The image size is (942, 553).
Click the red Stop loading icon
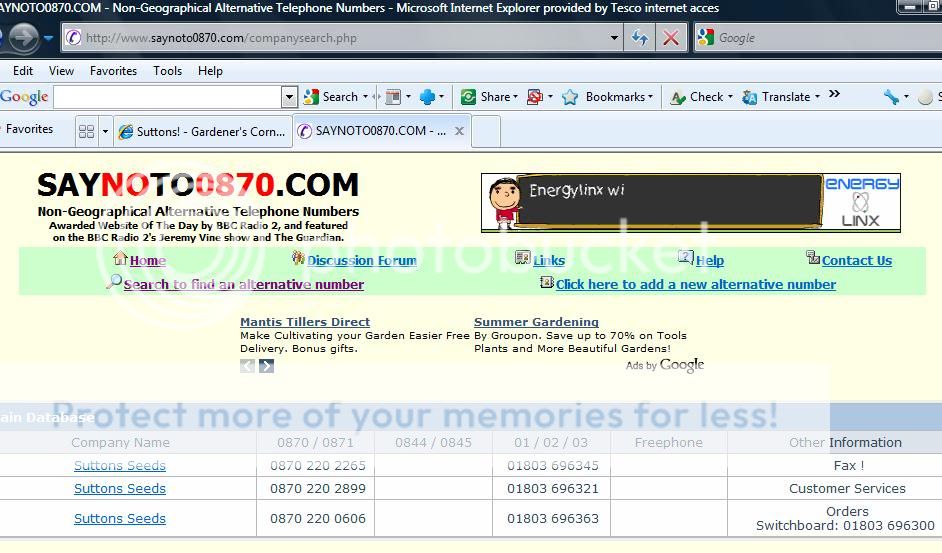click(x=670, y=38)
